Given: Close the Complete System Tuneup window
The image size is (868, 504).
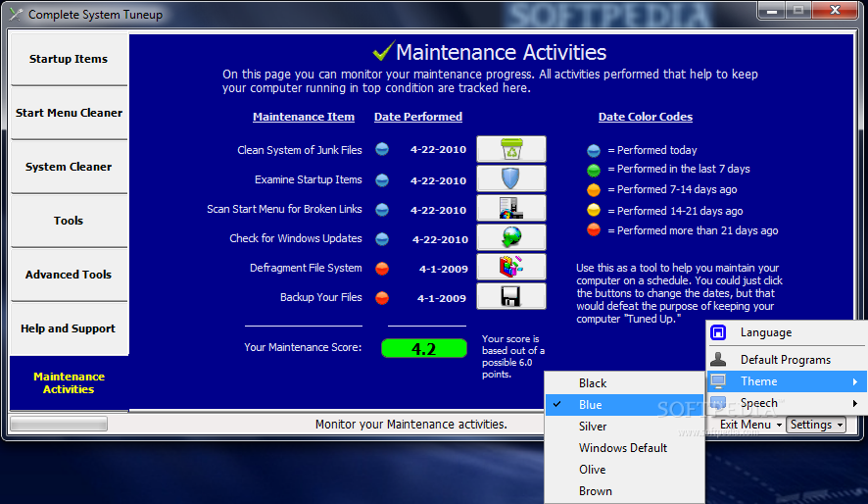Looking at the screenshot, I should coord(836,10).
